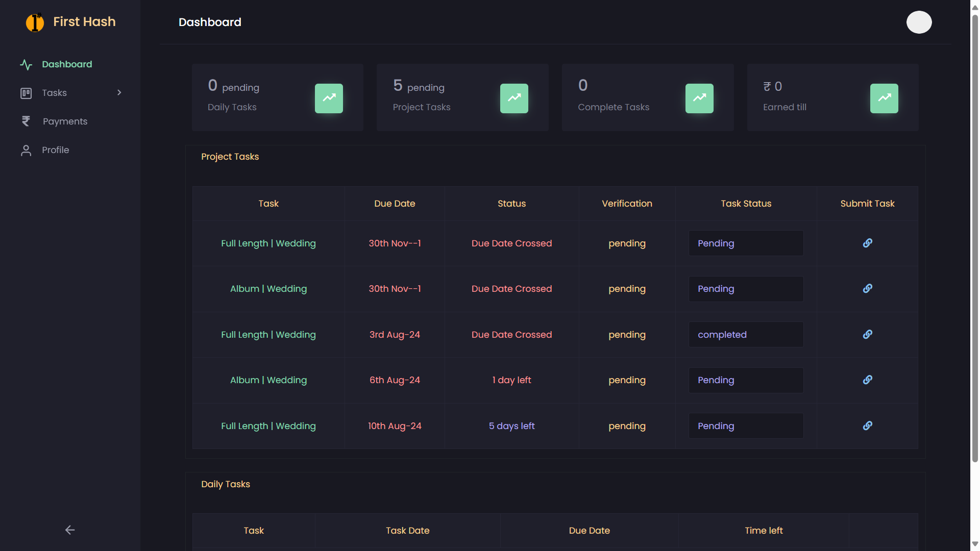Click Full Length | Wedding task due 10th Aug-24
The image size is (980, 551).
[268, 426]
